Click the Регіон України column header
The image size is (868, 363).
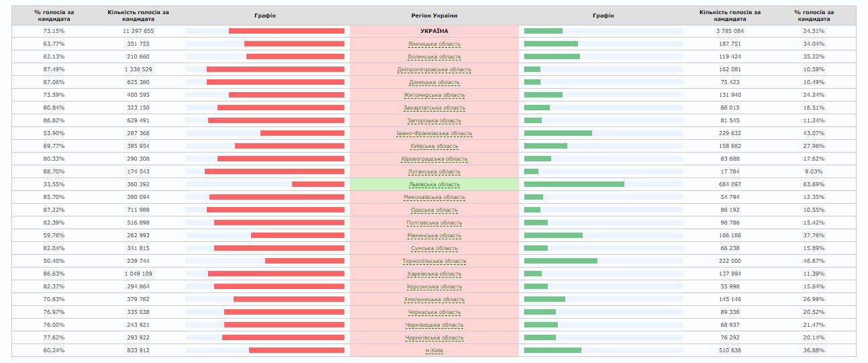(x=434, y=15)
